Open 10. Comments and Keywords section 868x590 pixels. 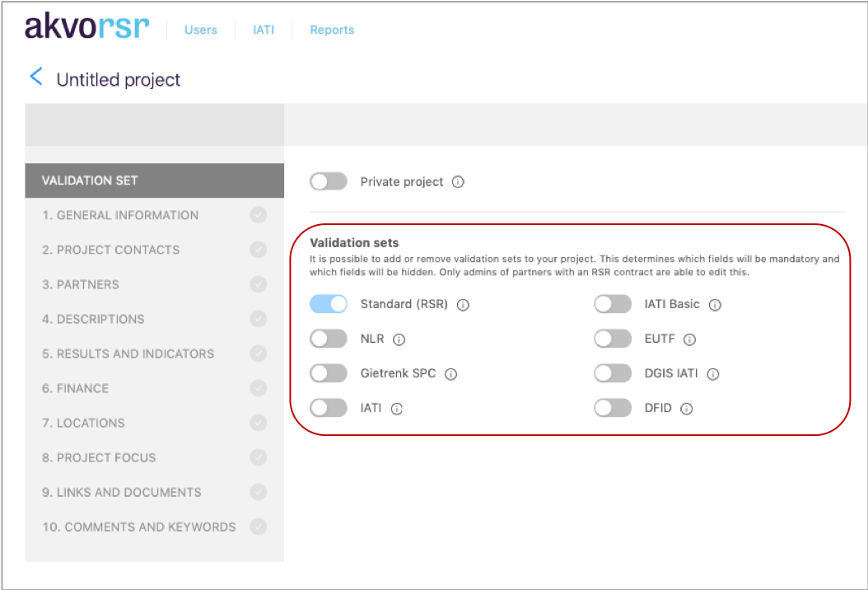click(155, 527)
